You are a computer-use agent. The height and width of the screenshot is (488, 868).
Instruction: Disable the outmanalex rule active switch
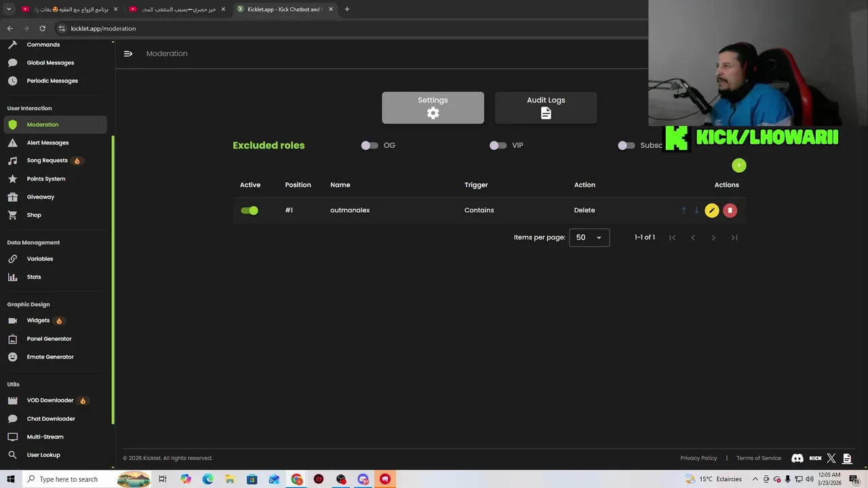pyautogui.click(x=250, y=210)
